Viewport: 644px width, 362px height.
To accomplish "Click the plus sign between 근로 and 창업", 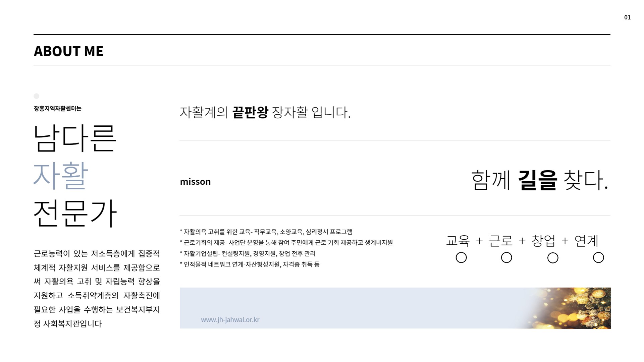I will click(x=522, y=241).
